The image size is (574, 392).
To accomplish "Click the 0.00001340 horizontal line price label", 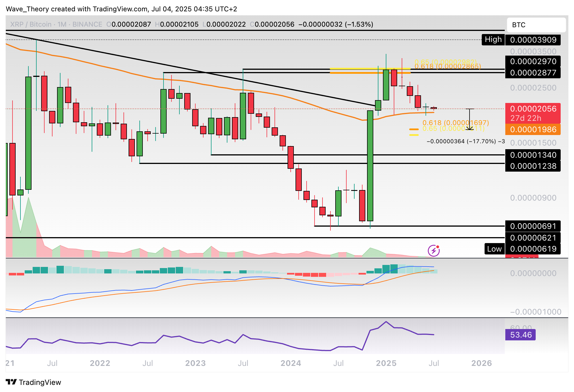I will (533, 155).
